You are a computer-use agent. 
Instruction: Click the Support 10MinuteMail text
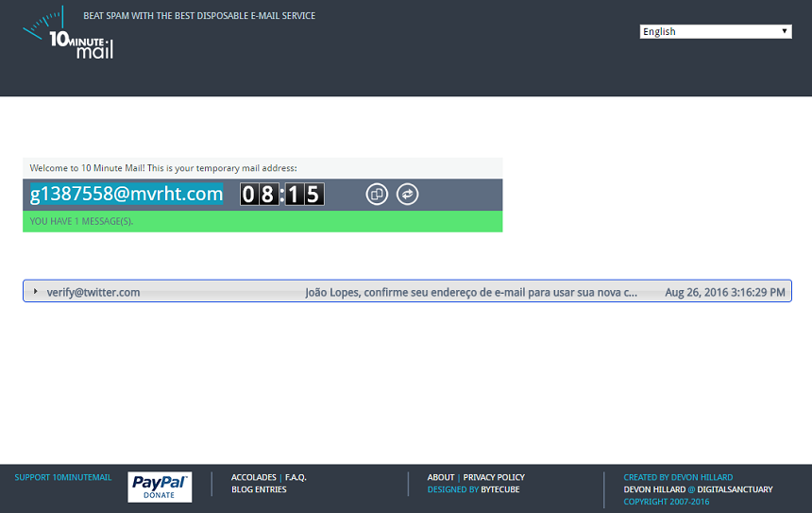63,477
